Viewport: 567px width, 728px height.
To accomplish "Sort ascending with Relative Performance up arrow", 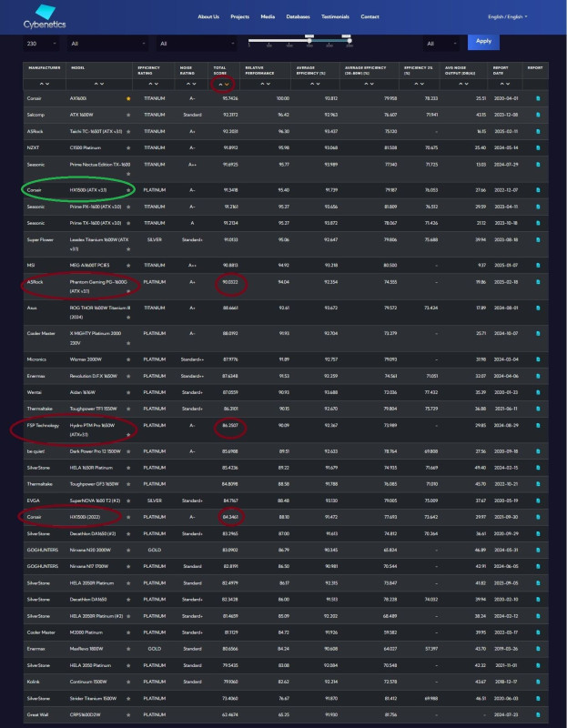I will 262,84.
